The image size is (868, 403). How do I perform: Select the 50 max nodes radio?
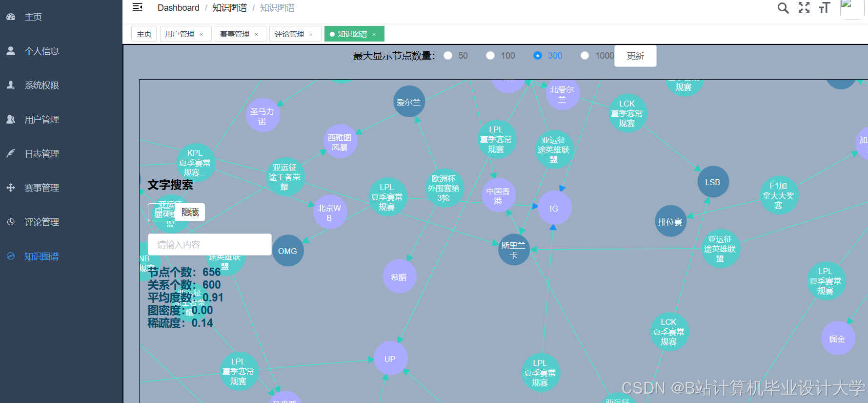(448, 56)
